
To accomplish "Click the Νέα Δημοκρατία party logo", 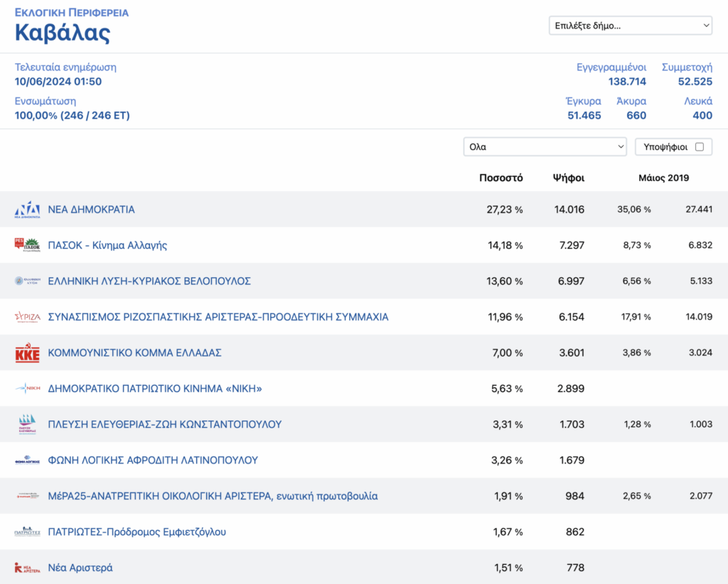I will coord(28,210).
